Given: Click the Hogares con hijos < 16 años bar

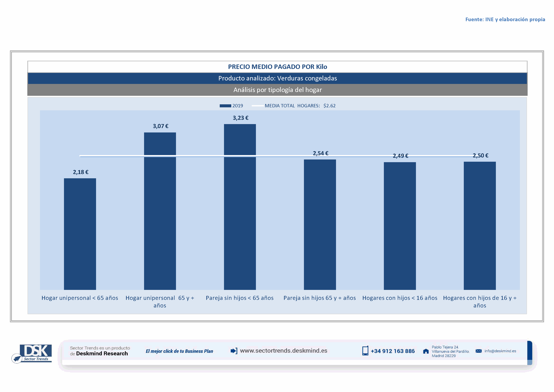Looking at the screenshot, I should (x=400, y=226).
